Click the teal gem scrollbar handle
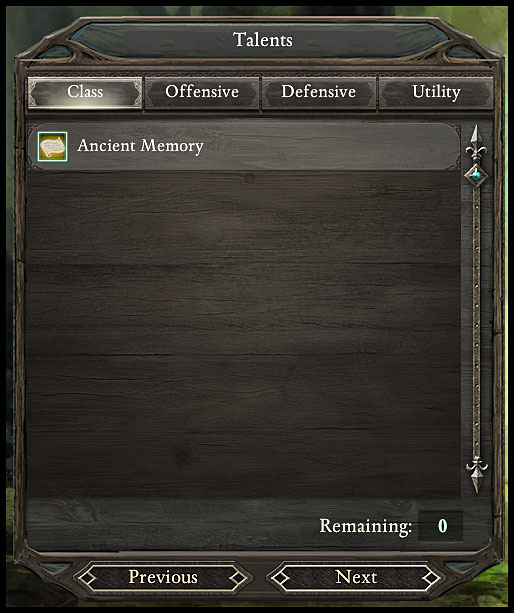 (476, 176)
